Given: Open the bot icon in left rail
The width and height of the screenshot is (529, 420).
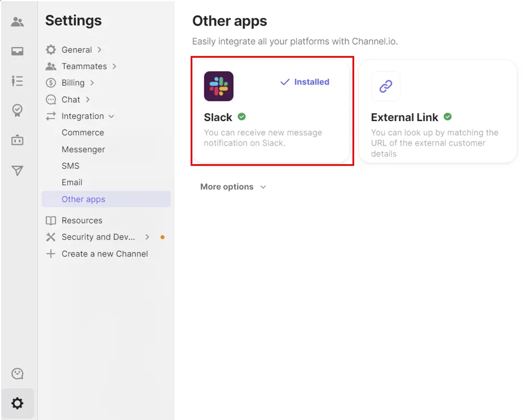Looking at the screenshot, I should [18, 140].
